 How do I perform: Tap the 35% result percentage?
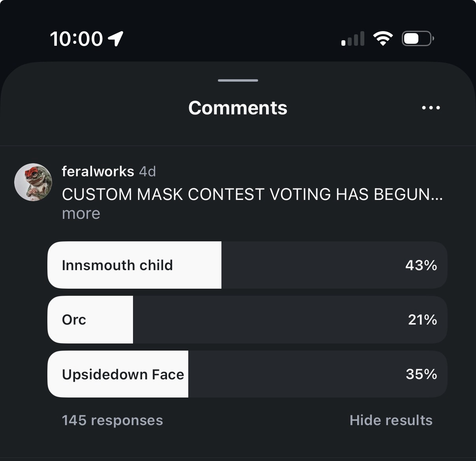coord(421,374)
